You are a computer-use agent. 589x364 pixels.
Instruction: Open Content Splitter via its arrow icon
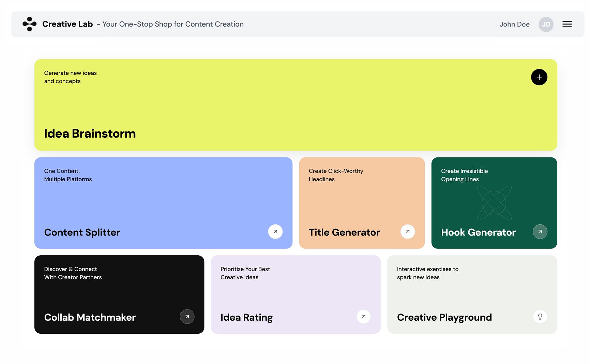pos(275,232)
